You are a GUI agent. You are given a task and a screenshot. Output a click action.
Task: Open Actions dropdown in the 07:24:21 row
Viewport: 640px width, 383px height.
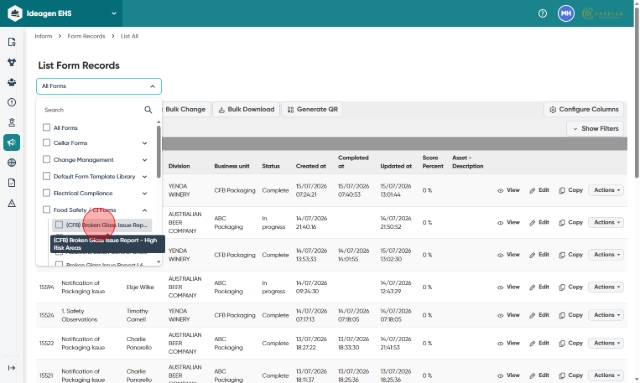pos(606,190)
